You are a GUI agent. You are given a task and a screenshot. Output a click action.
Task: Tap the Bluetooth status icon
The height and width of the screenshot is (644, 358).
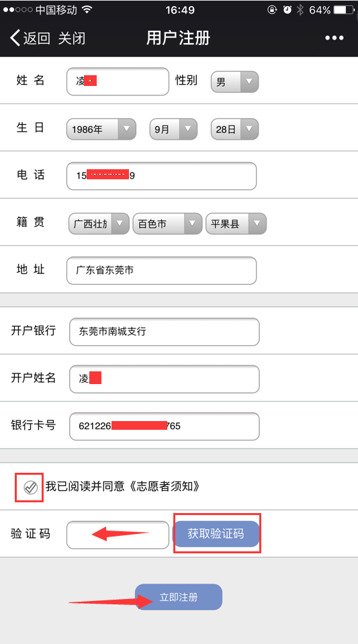click(300, 10)
